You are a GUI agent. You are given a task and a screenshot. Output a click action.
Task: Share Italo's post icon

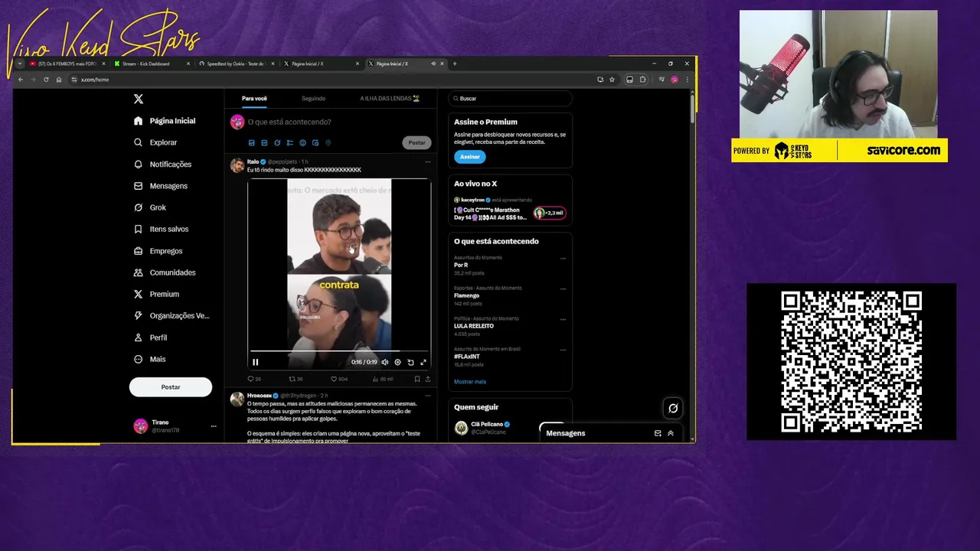click(427, 379)
